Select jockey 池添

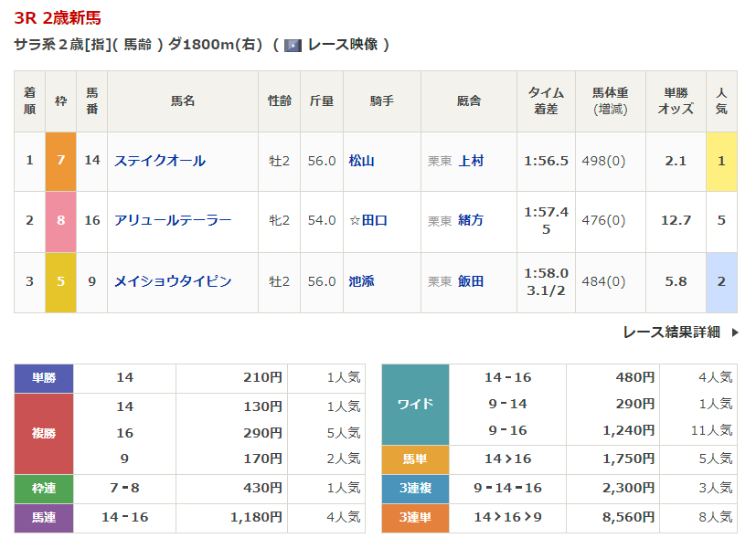point(362,281)
